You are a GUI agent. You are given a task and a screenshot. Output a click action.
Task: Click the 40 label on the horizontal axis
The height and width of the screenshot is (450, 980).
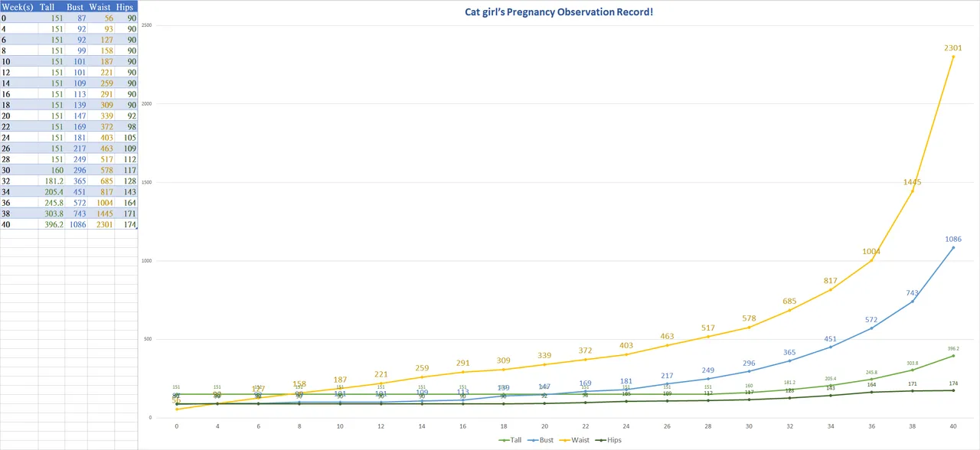click(x=952, y=426)
